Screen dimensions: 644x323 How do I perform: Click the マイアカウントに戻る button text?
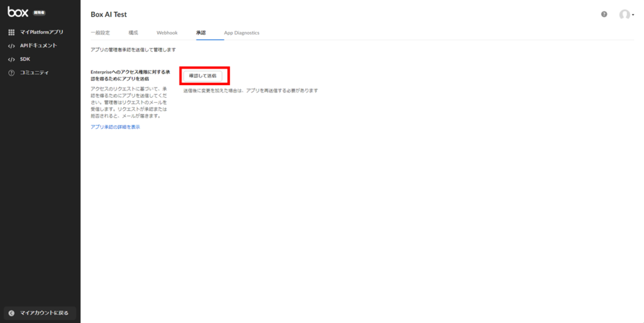point(44,313)
